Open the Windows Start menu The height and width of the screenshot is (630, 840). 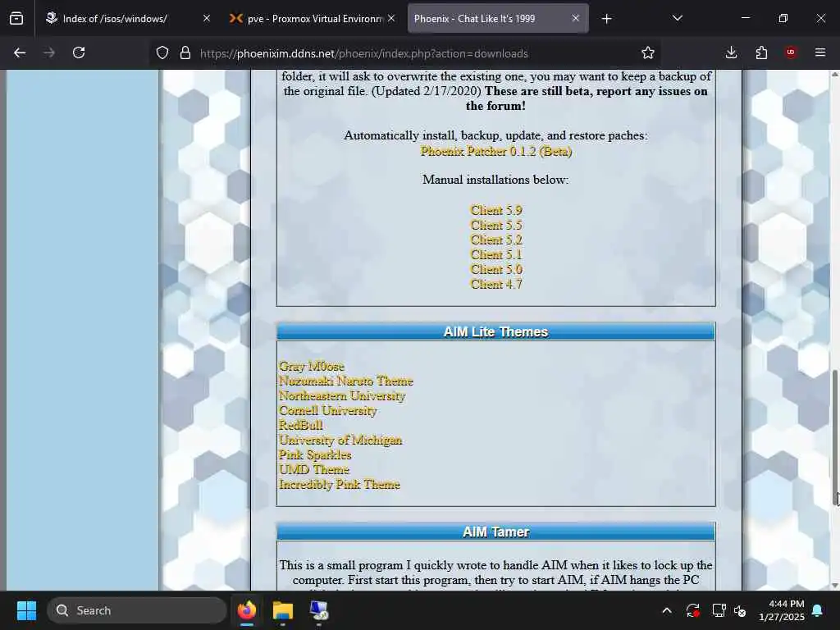click(26, 610)
